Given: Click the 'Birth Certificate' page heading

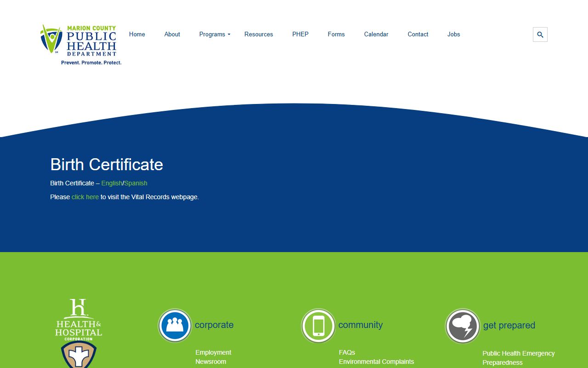Looking at the screenshot, I should [x=107, y=164].
